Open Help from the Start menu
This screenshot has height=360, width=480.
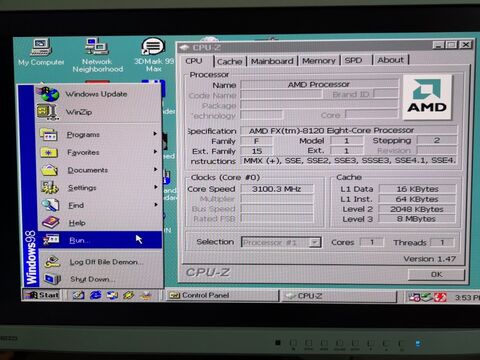tap(99, 223)
